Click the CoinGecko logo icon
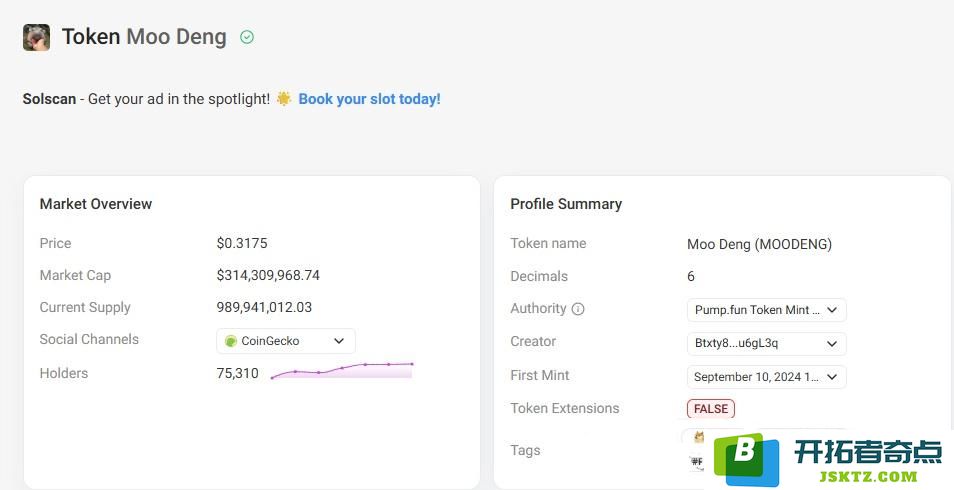The image size is (954, 490). click(231, 341)
